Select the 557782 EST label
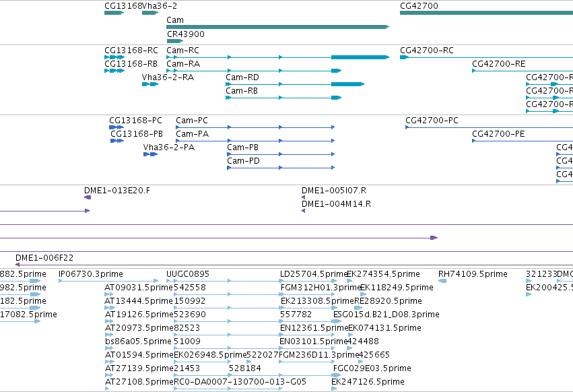The height and width of the screenshot is (392, 573). pos(296,315)
